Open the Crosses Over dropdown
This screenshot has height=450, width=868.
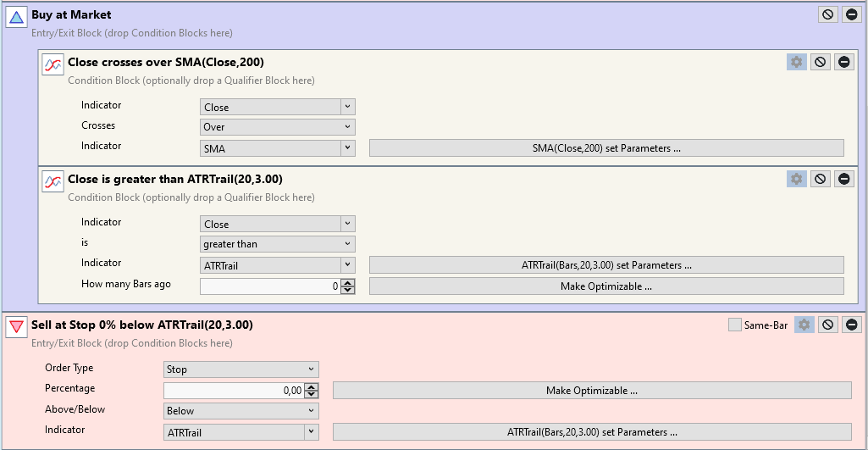(x=278, y=127)
